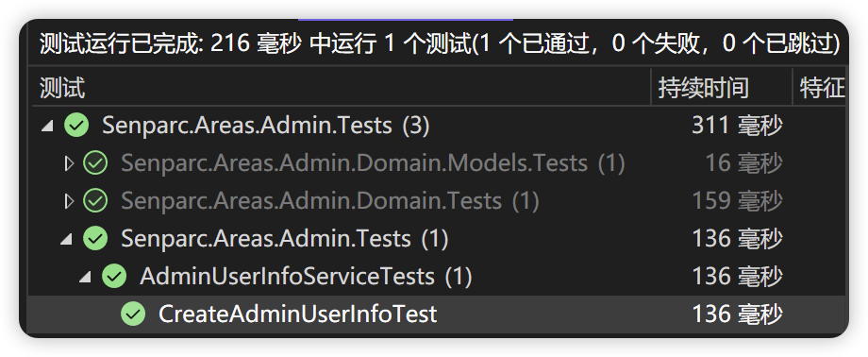Click the passed icon beside AdminUserInfoServiceTests
The image size is (868, 357).
[114, 277]
